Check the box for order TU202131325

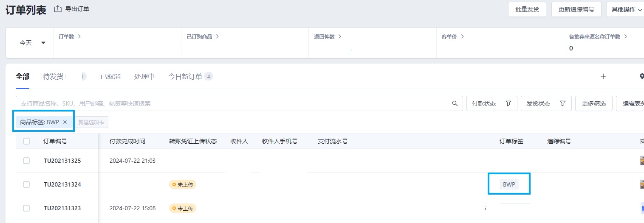26,161
